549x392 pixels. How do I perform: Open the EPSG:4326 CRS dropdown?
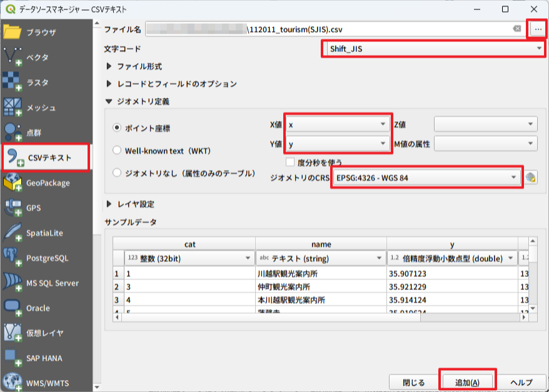coord(427,178)
